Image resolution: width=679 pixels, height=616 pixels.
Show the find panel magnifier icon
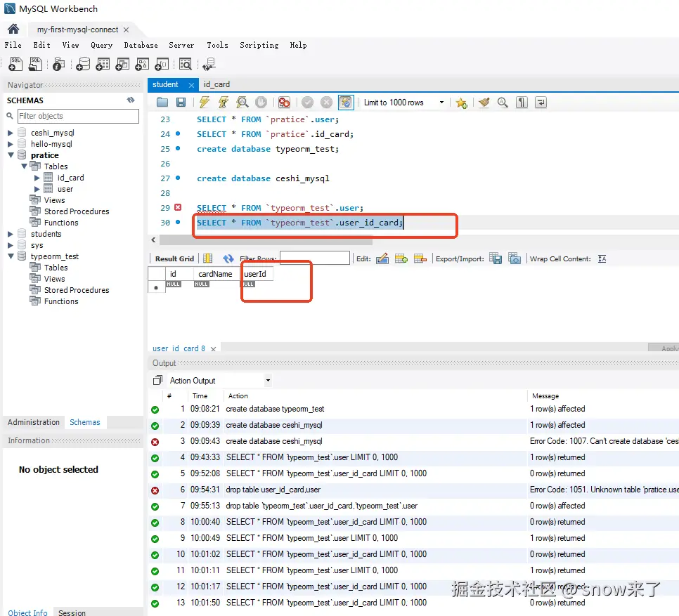503,103
